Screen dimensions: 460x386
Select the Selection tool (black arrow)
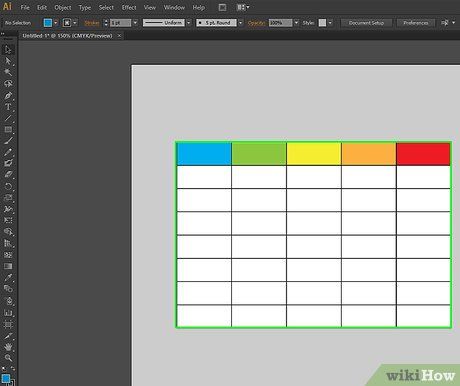(x=8, y=50)
